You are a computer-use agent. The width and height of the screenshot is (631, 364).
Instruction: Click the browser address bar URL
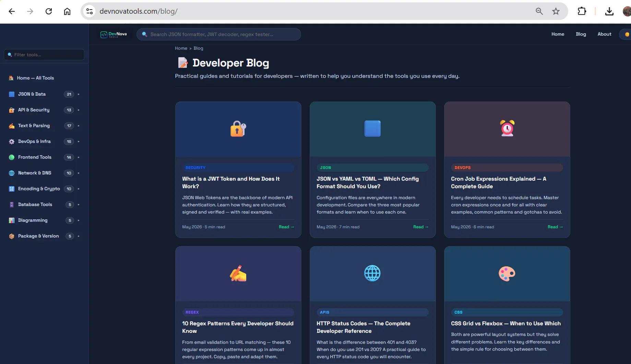139,11
